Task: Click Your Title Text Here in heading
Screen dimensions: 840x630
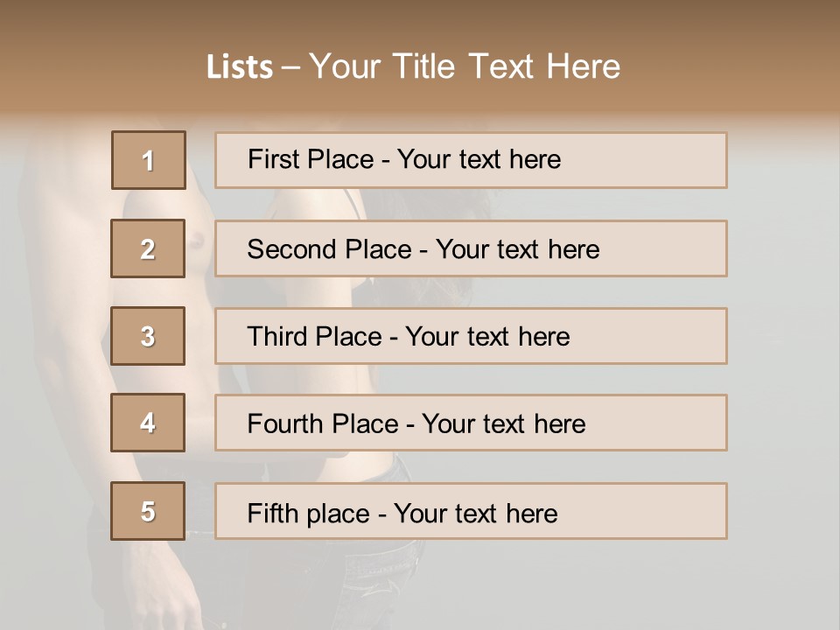Action: [x=465, y=66]
